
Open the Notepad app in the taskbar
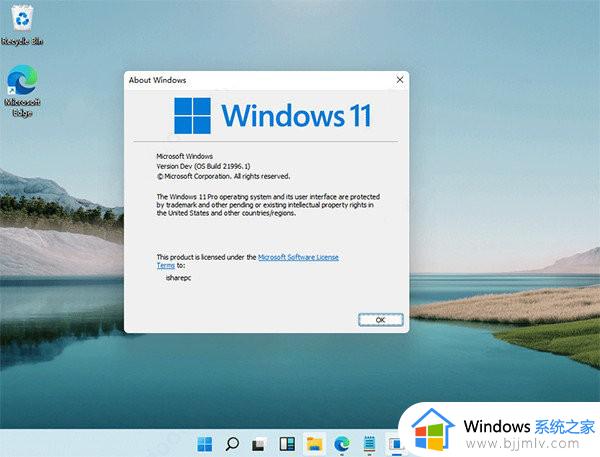tap(369, 444)
